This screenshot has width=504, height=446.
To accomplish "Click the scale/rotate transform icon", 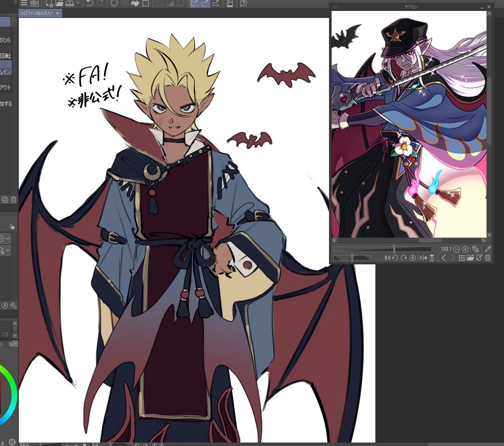I will pyautogui.click(x=146, y=3).
